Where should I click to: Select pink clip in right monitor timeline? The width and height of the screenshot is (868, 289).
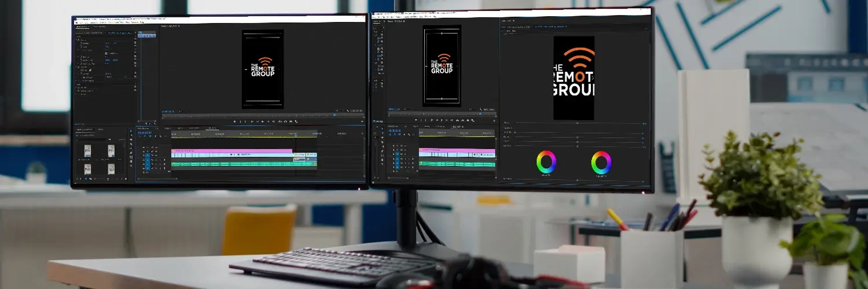point(457,150)
